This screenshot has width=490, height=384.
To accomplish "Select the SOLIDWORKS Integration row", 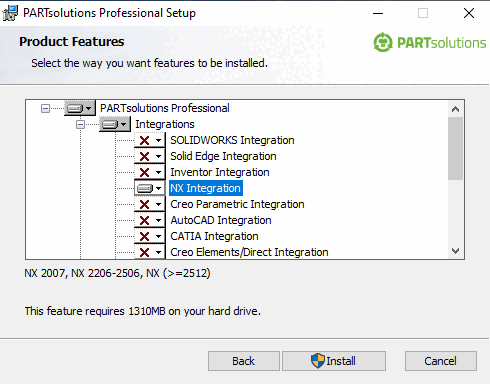I will pos(232,140).
